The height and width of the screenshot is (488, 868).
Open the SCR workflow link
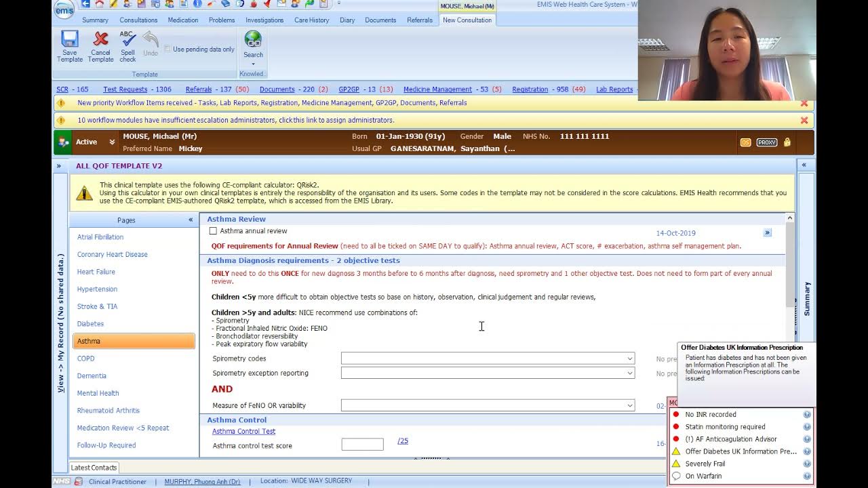click(62, 89)
